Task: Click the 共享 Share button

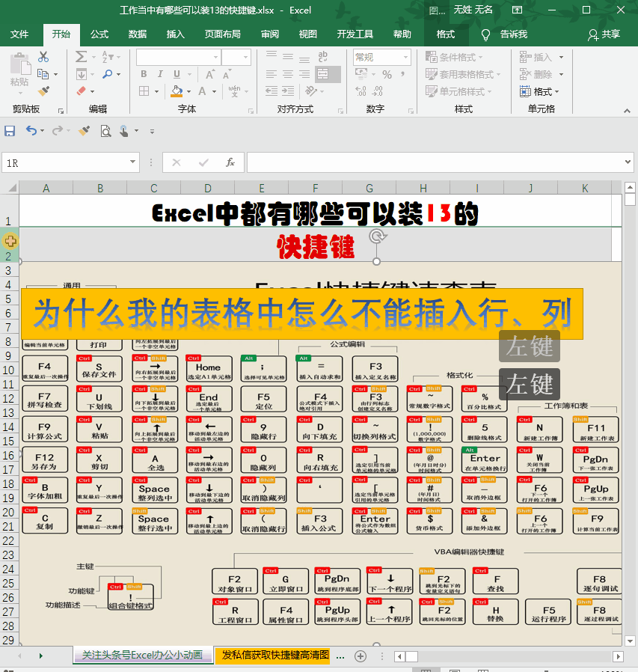Action: [x=604, y=34]
